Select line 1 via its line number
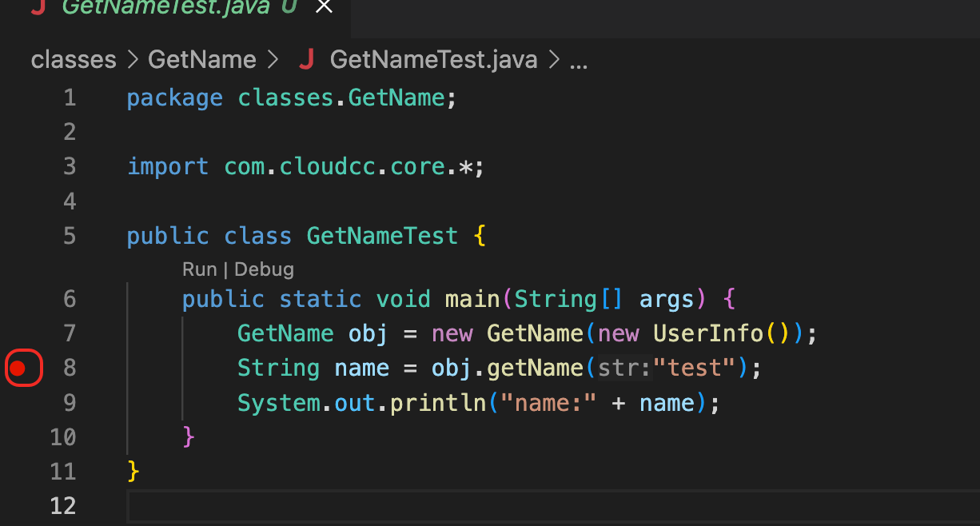This screenshot has width=980, height=526. click(70, 98)
